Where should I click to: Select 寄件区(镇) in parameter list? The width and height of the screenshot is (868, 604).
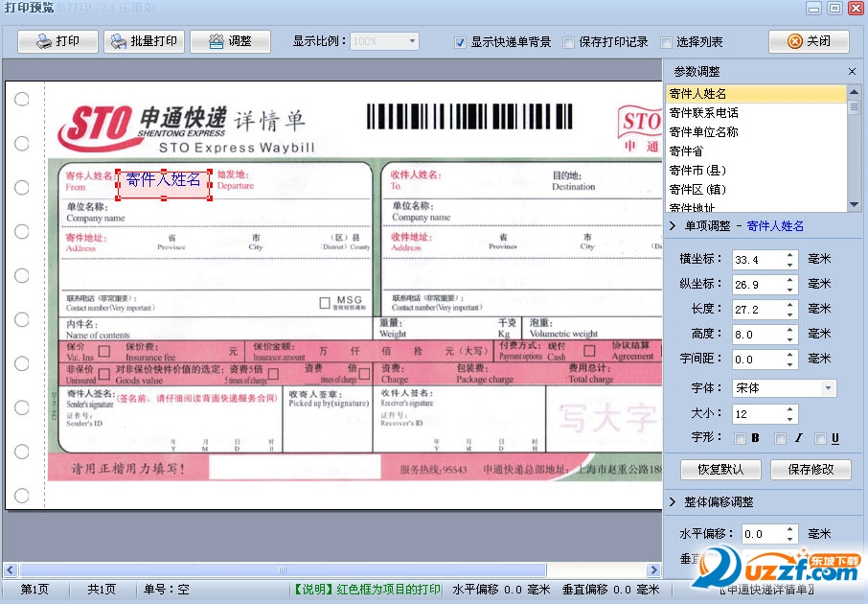pyautogui.click(x=756, y=190)
